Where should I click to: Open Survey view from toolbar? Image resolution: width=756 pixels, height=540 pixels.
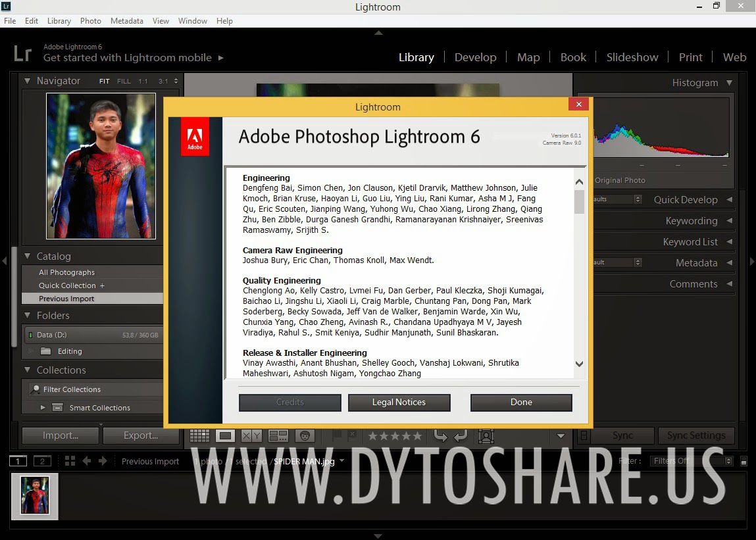pos(278,436)
